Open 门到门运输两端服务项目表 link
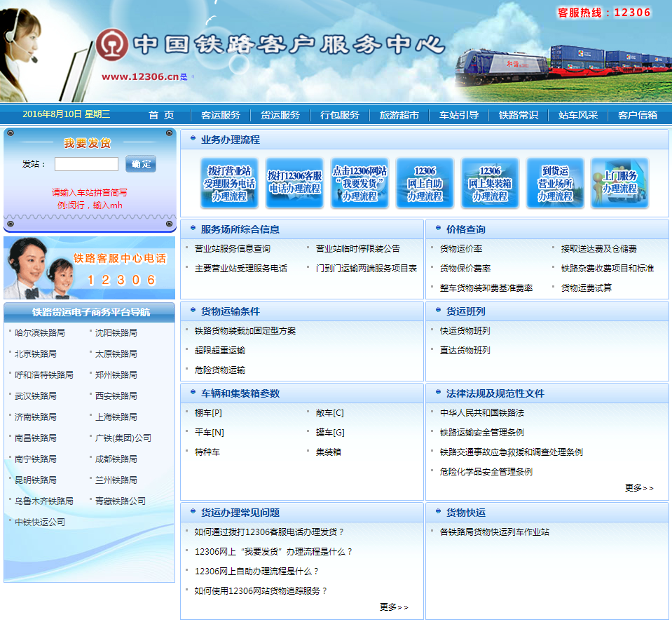The height and width of the screenshot is (622, 672). tap(366, 269)
